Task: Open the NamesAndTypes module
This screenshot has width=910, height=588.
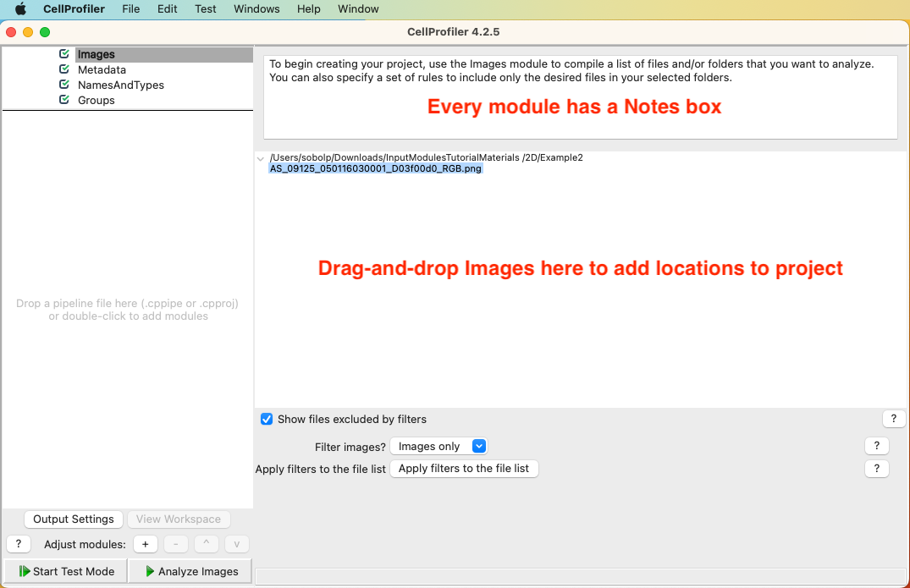Action: [x=119, y=85]
